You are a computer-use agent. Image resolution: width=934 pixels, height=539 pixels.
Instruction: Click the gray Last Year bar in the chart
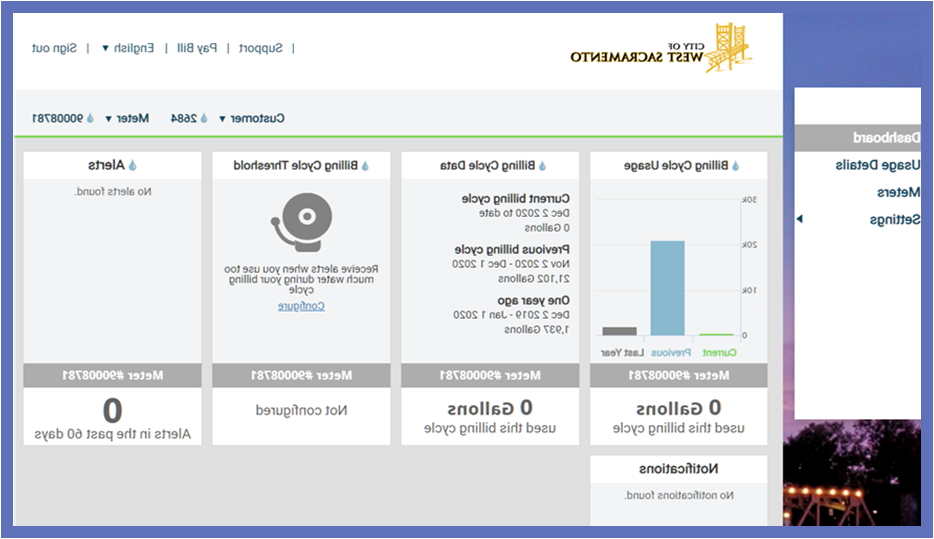tap(619, 331)
